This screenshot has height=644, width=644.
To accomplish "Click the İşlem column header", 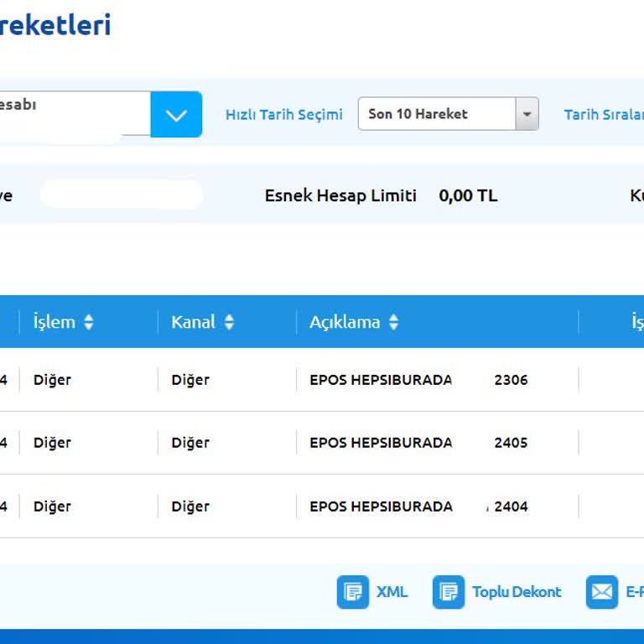I will (55, 322).
